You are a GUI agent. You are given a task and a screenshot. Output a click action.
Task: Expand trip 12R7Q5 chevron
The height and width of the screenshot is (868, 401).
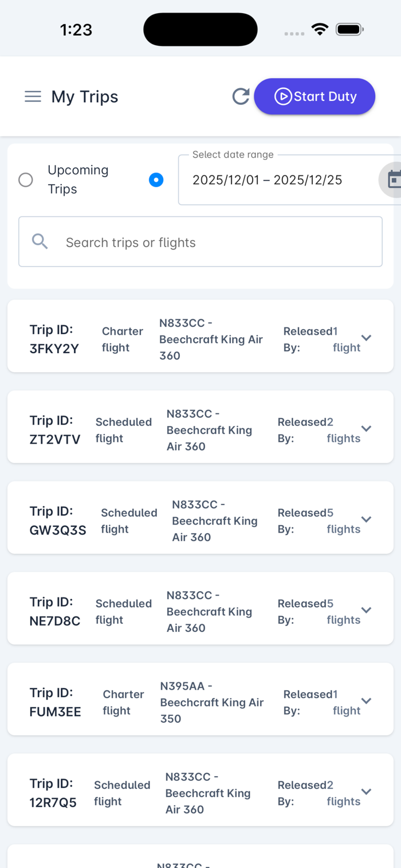367,792
